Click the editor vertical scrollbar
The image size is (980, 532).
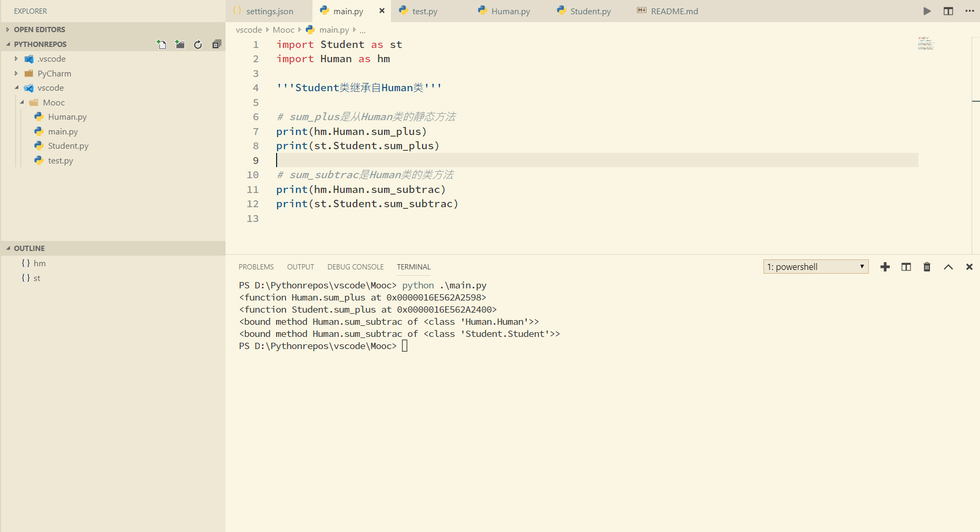pos(976,145)
